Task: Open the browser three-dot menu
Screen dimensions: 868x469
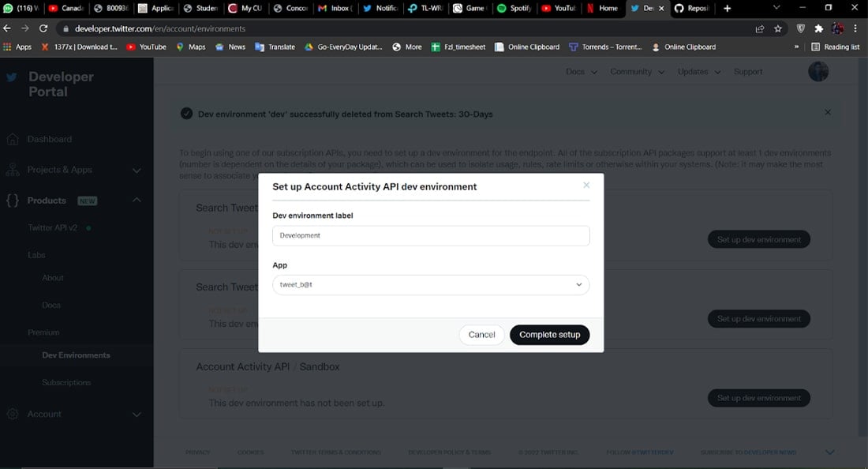Action: (x=855, y=28)
